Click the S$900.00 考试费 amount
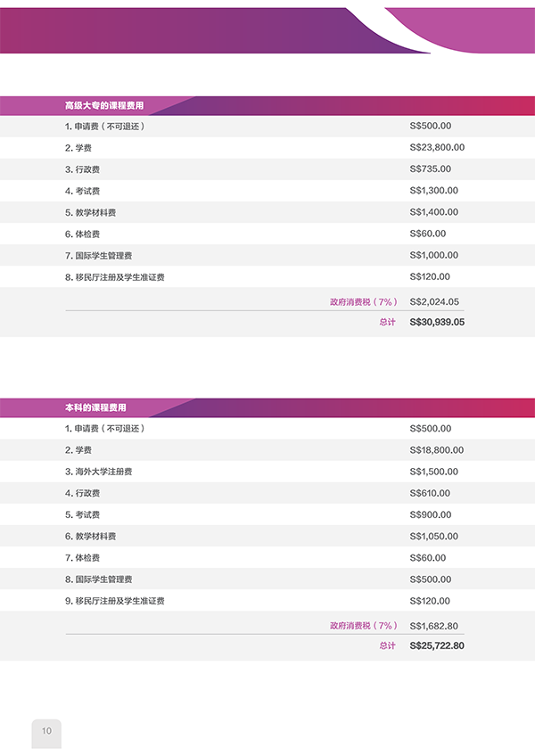The width and height of the screenshot is (535, 756). click(x=431, y=514)
